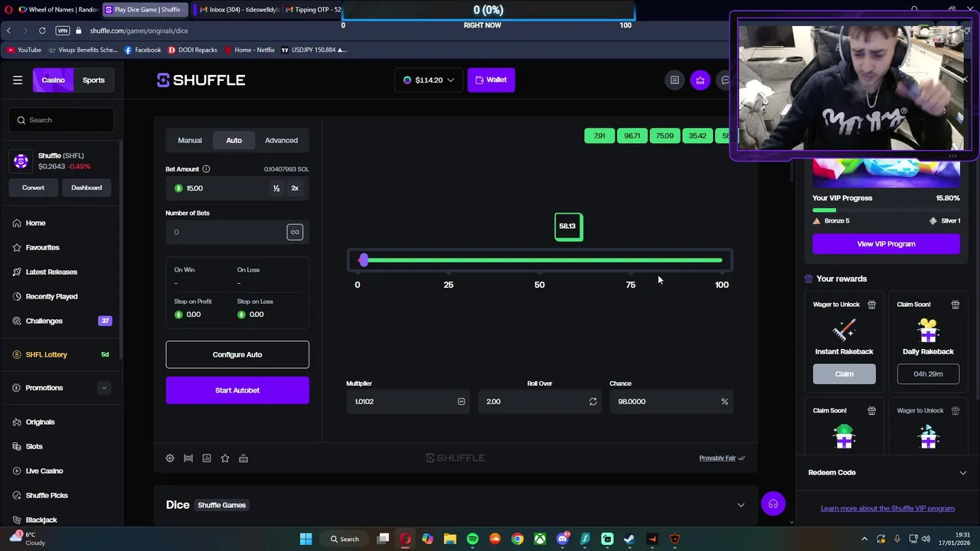980x551 pixels.
Task: Click the multiplier chart icon
Action: 461,401
